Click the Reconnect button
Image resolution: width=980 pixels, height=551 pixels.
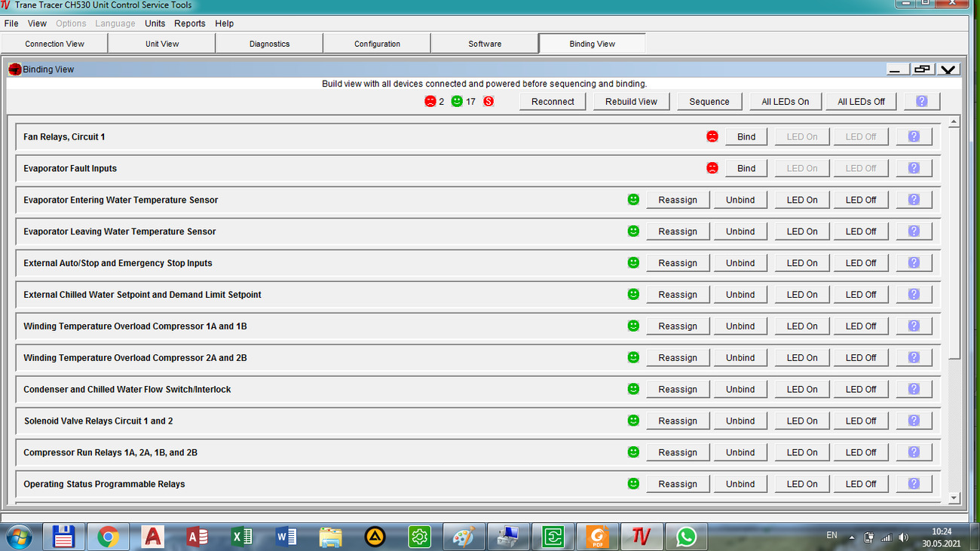(553, 102)
